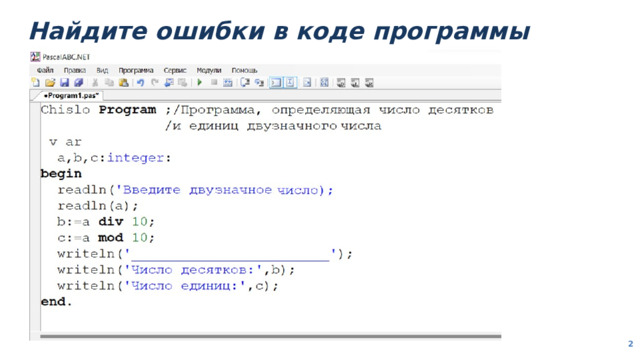Click the grayed Redo arrow icon

click(x=155, y=83)
